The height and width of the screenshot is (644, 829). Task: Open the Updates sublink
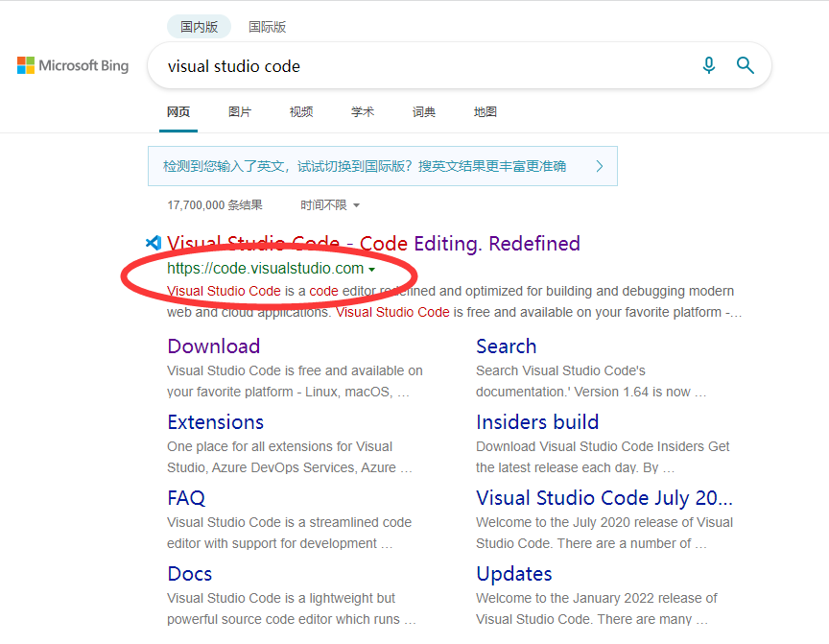pos(514,574)
